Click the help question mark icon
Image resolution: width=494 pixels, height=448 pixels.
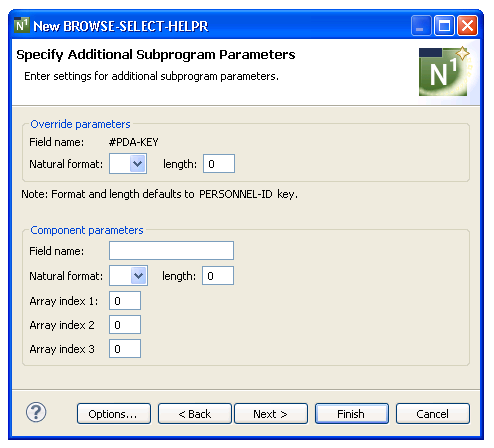click(x=36, y=413)
